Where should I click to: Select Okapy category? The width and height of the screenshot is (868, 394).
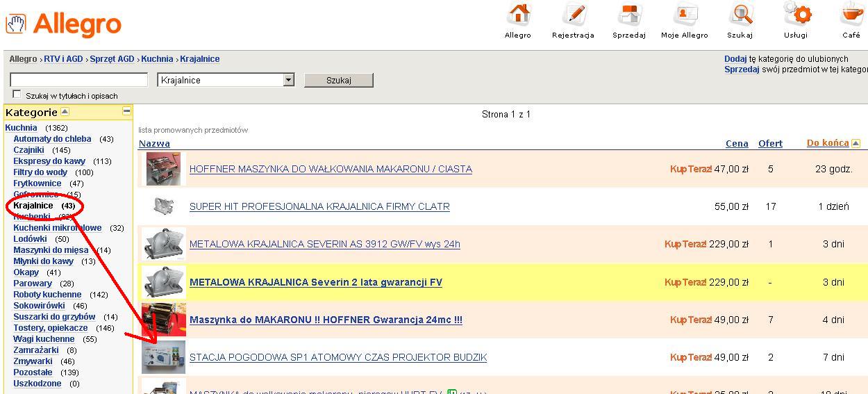pyautogui.click(x=26, y=272)
